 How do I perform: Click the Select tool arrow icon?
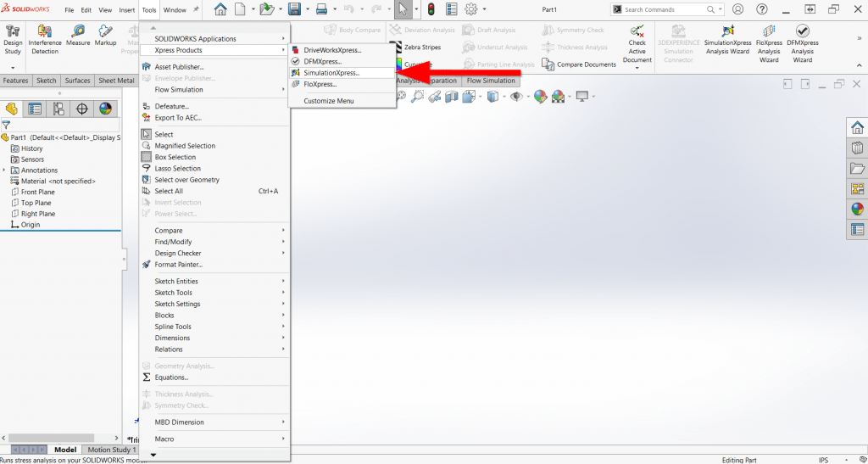pyautogui.click(x=403, y=9)
